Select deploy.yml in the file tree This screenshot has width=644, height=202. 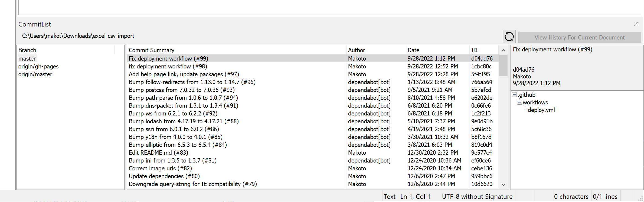click(x=541, y=110)
